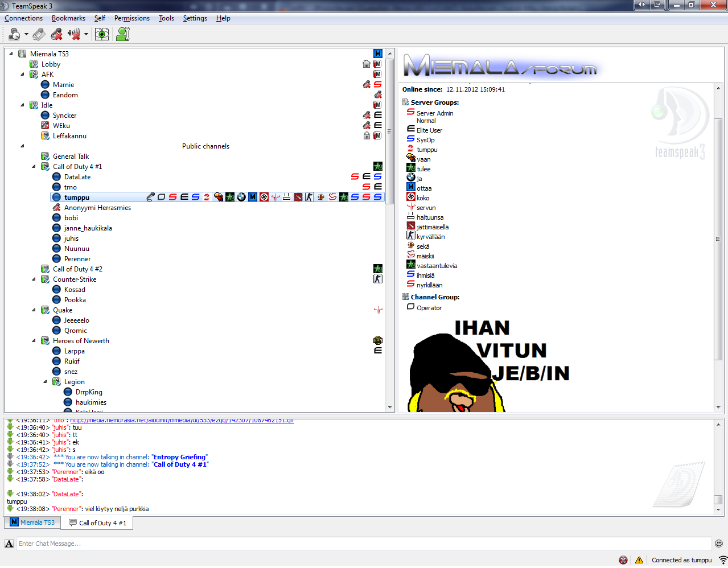This screenshot has width=728, height=568.
Task: Toggle the mute microphone toolbar button
Action: 56,34
